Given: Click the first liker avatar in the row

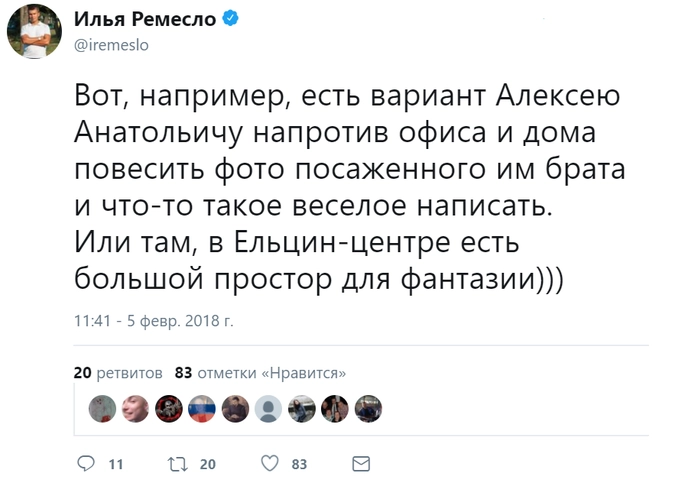Looking at the screenshot, I should [102, 408].
